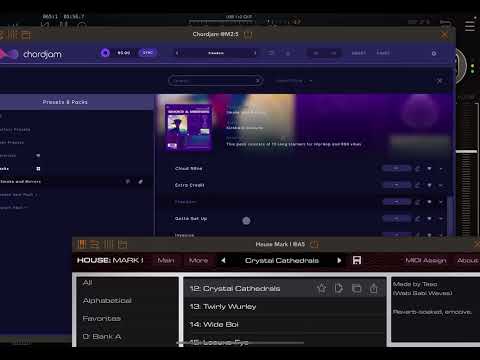Click share icon on Crystal Cathedrals row
The image size is (480, 360).
(374, 288)
